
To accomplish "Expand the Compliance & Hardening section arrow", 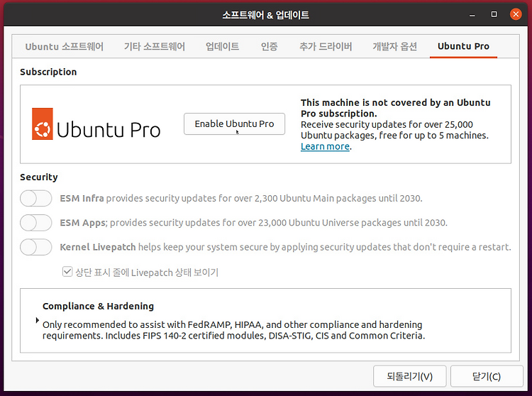I will tap(38, 320).
